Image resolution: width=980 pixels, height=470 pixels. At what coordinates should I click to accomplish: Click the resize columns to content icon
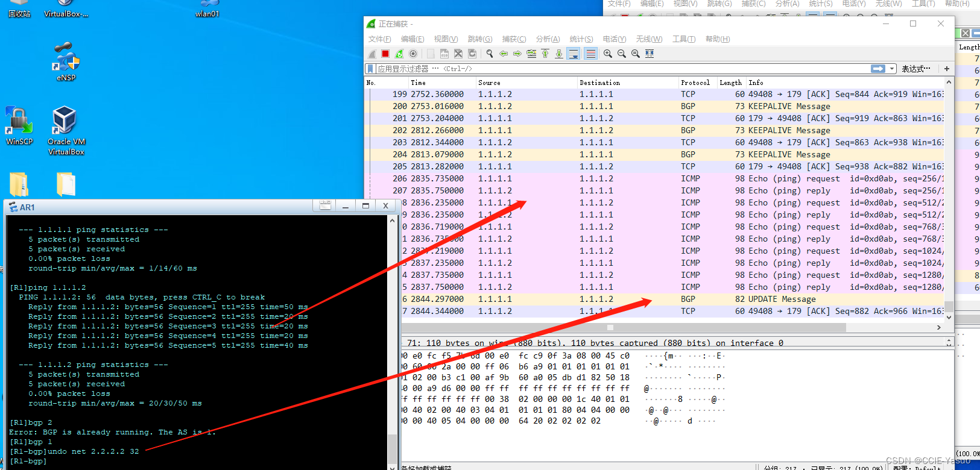pyautogui.click(x=650, y=54)
